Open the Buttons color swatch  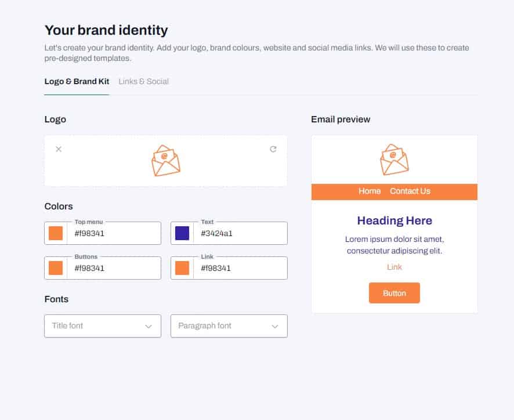tap(56, 268)
